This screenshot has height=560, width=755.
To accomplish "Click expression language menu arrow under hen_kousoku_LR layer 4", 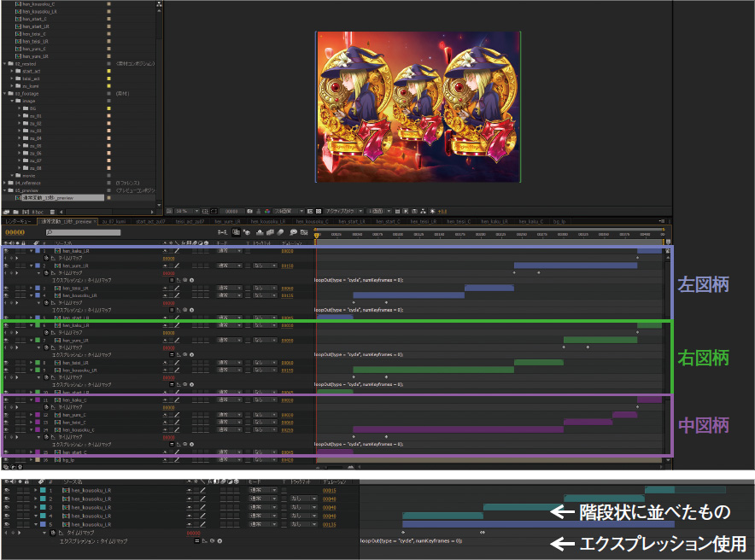I will [191, 310].
